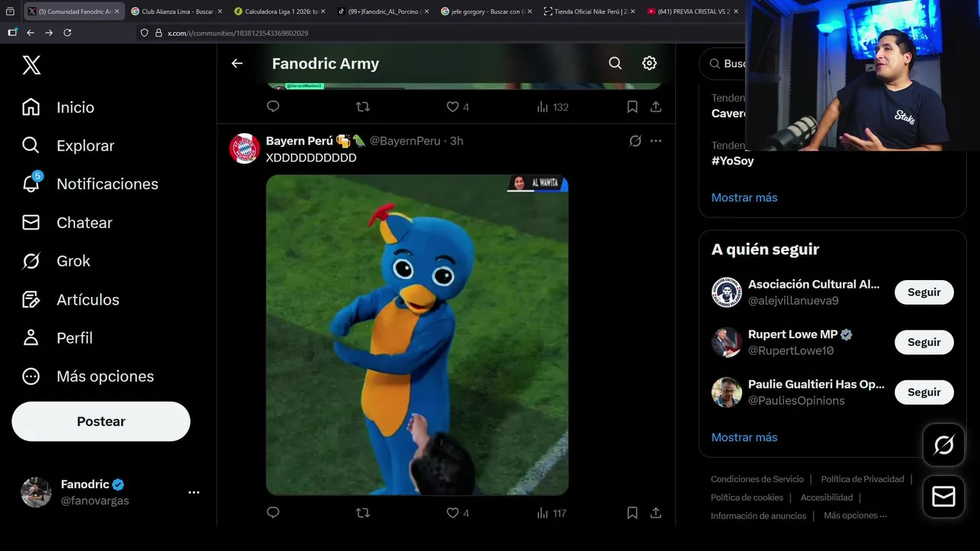Click the X logo in the sidebar
Screen dimensions: 980x551
pos(31,65)
